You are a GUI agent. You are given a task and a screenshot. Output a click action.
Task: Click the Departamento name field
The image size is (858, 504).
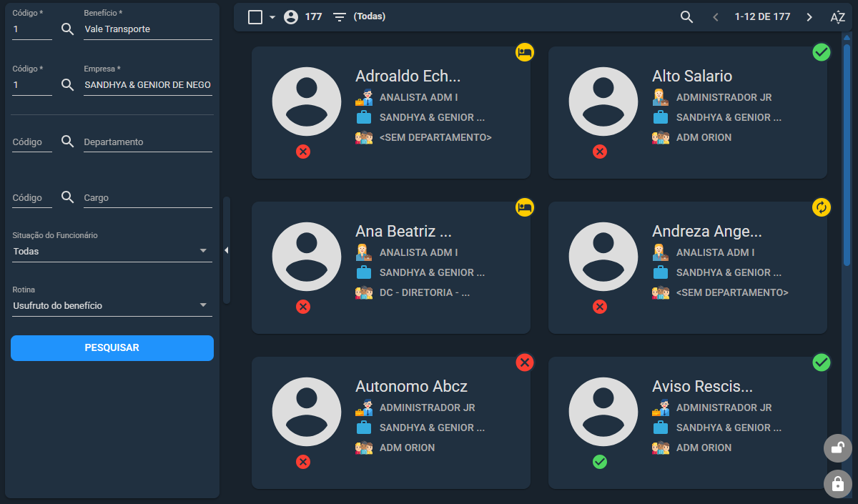148,142
